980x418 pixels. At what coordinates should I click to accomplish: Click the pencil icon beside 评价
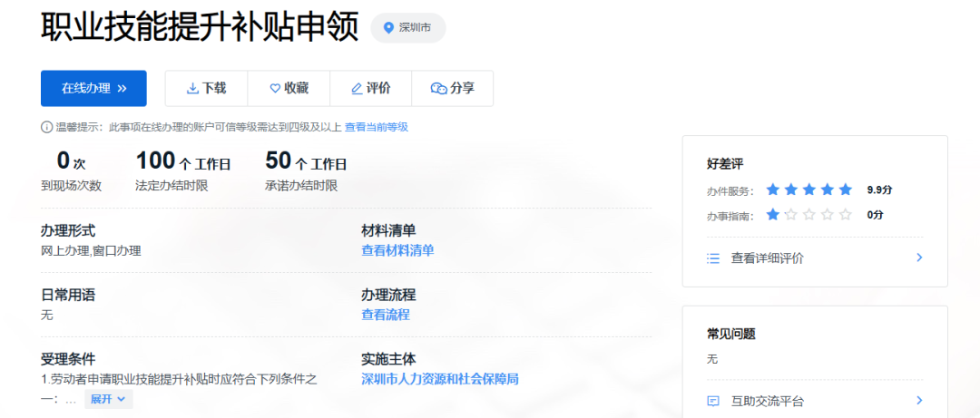357,89
